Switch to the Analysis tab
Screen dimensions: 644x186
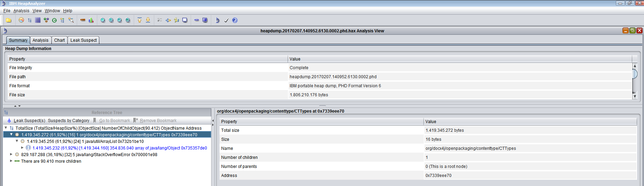point(41,40)
